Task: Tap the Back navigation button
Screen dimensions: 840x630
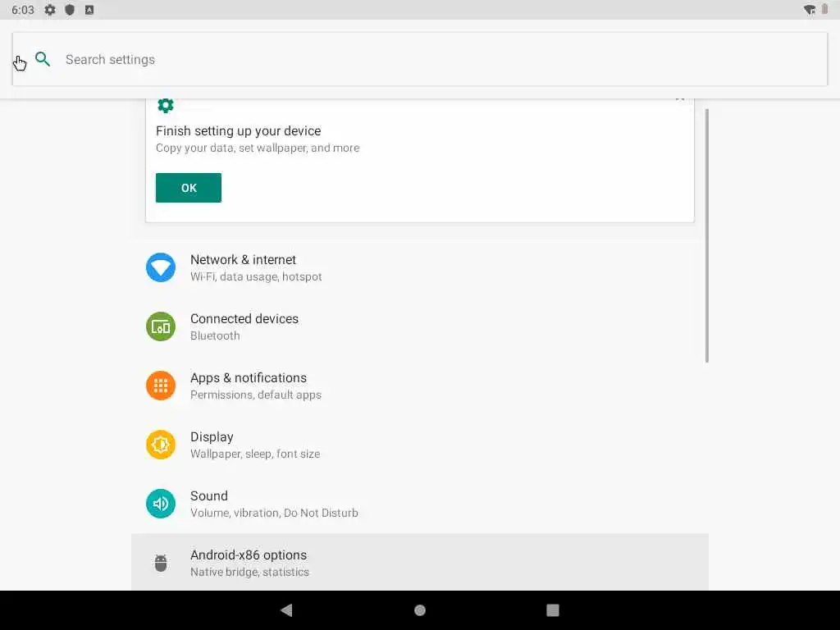Action: click(286, 610)
